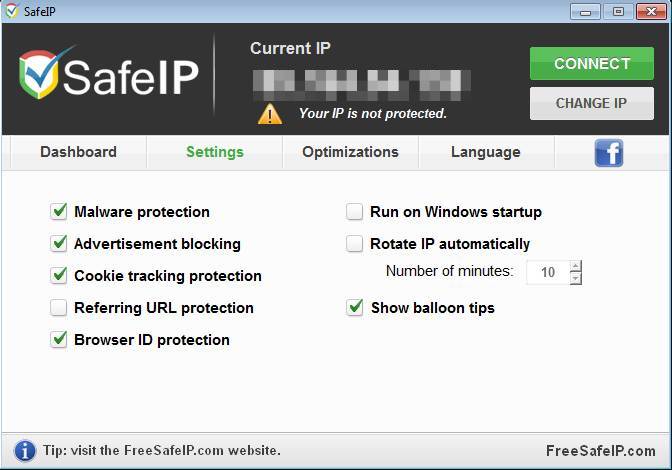Toggle Rotate IP automatically option
The height and width of the screenshot is (470, 672).
tap(354, 244)
